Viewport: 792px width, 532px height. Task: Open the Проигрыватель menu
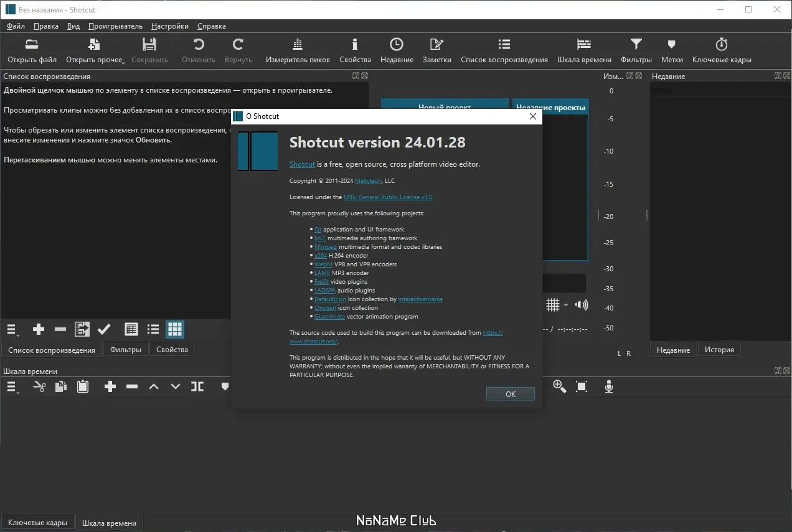point(115,26)
